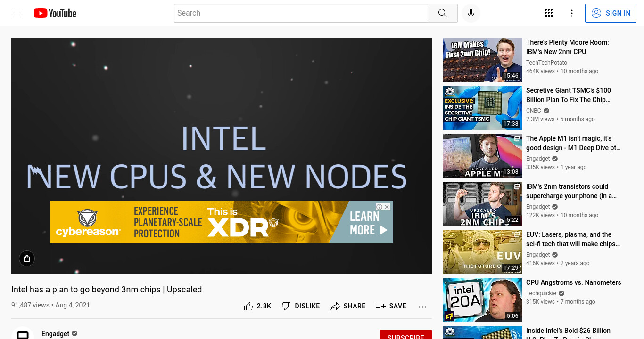Open Engadget channel avatar
The image size is (644, 339).
coord(23,333)
